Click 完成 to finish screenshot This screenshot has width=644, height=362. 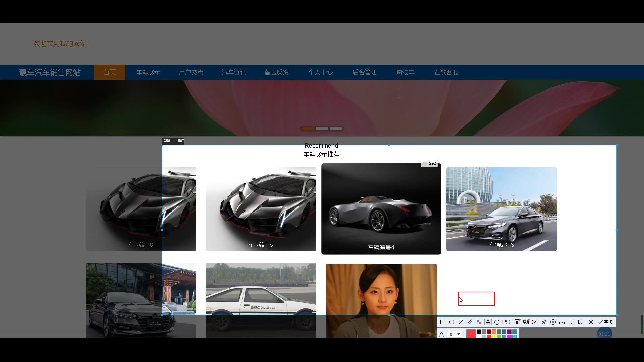[605, 322]
